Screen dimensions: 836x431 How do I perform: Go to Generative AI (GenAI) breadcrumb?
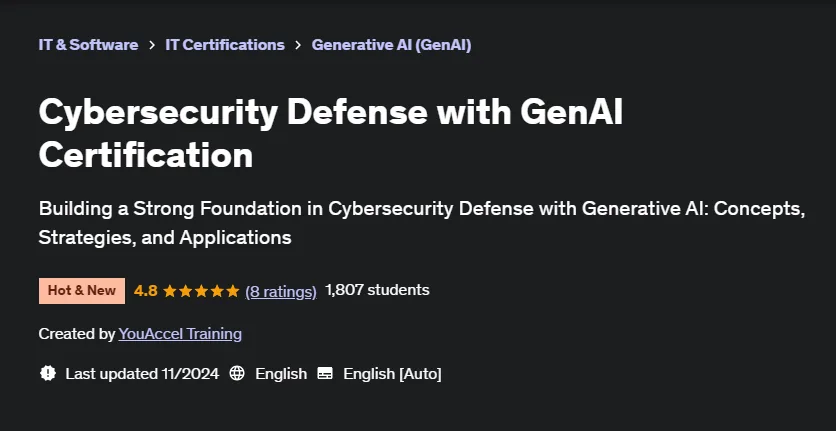(391, 45)
